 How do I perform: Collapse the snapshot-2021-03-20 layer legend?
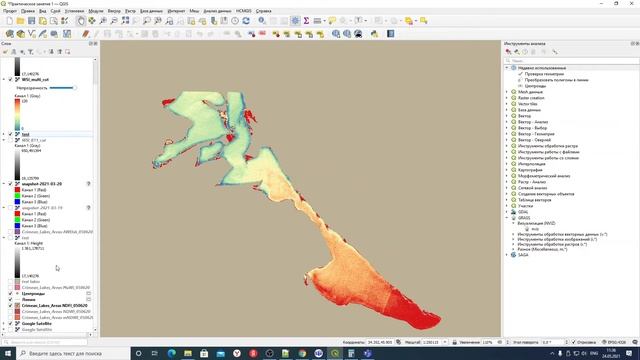pos(4,184)
